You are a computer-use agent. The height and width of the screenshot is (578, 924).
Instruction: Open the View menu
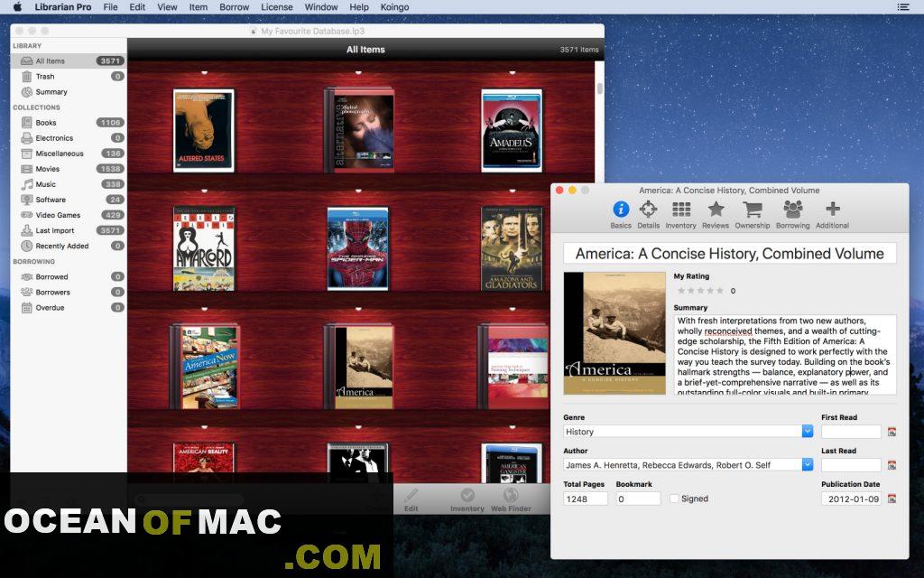pyautogui.click(x=167, y=7)
